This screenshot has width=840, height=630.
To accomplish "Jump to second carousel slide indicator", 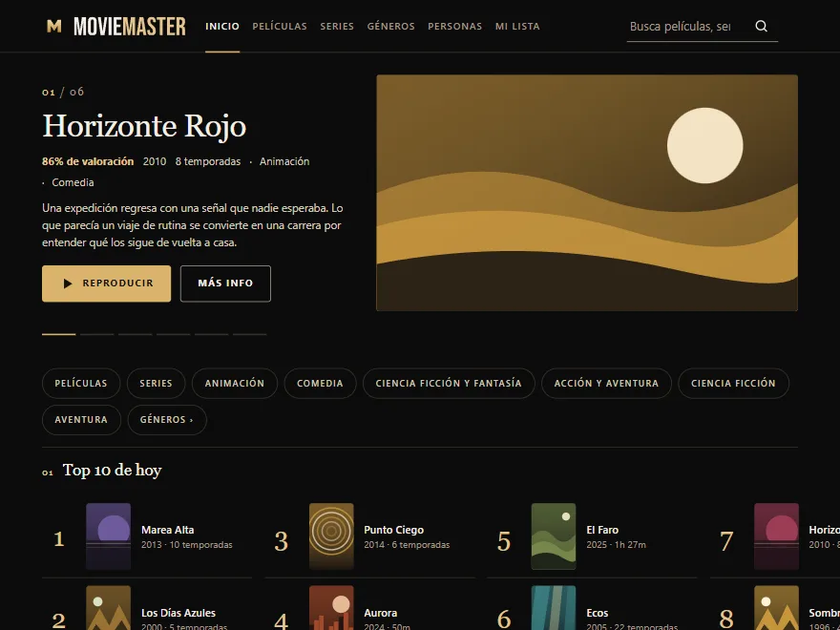I will [97, 334].
